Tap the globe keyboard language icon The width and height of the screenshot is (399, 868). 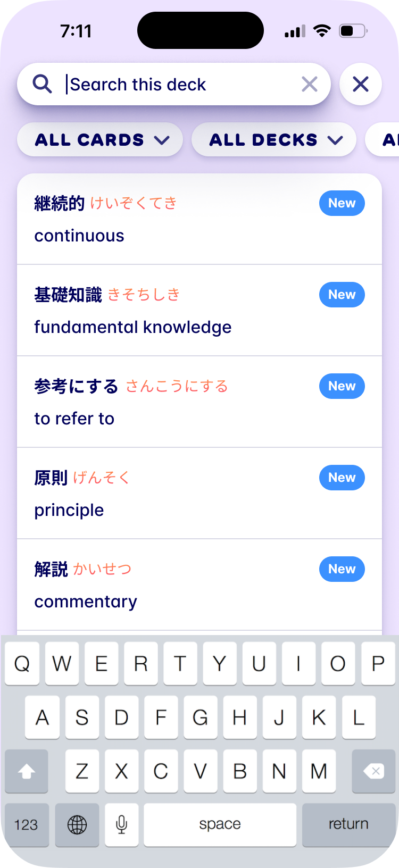77,825
